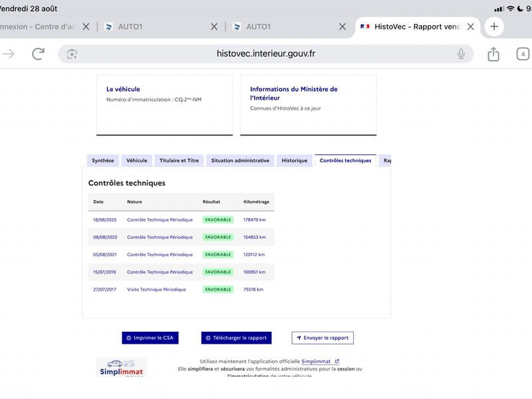The height and width of the screenshot is (399, 532).
Task: Click the 100951 km mileage value
Action: [254, 272]
